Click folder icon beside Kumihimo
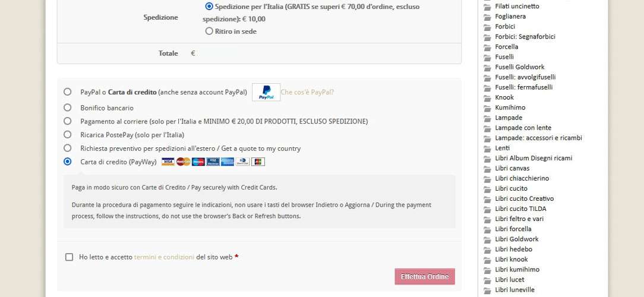The image size is (644, 297). click(488, 108)
